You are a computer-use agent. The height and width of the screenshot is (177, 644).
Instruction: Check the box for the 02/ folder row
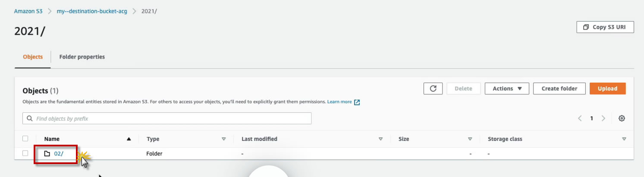click(x=25, y=153)
